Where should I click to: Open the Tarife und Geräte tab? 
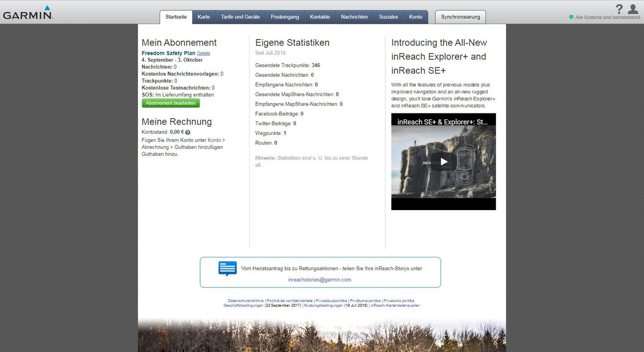(240, 17)
